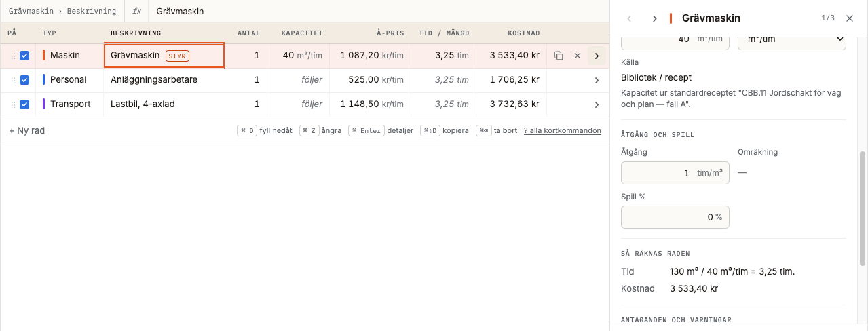
Task: Grab the drag handle of the Personal row
Action: tap(12, 80)
